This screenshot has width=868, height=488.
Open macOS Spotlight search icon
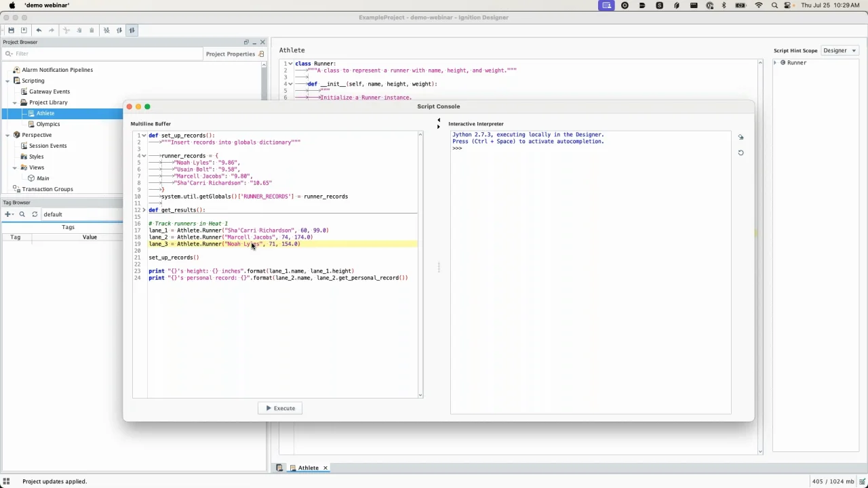click(774, 5)
